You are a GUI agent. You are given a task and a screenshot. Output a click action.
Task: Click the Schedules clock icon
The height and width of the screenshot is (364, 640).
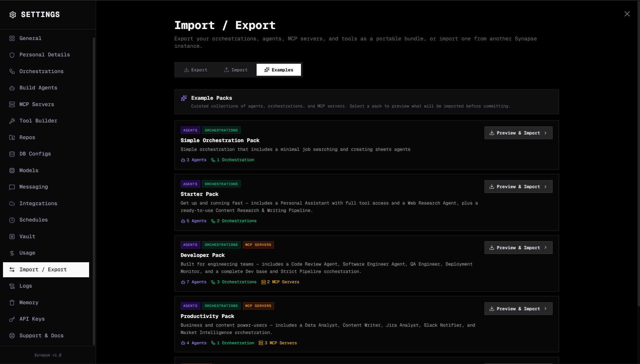pyautogui.click(x=12, y=220)
